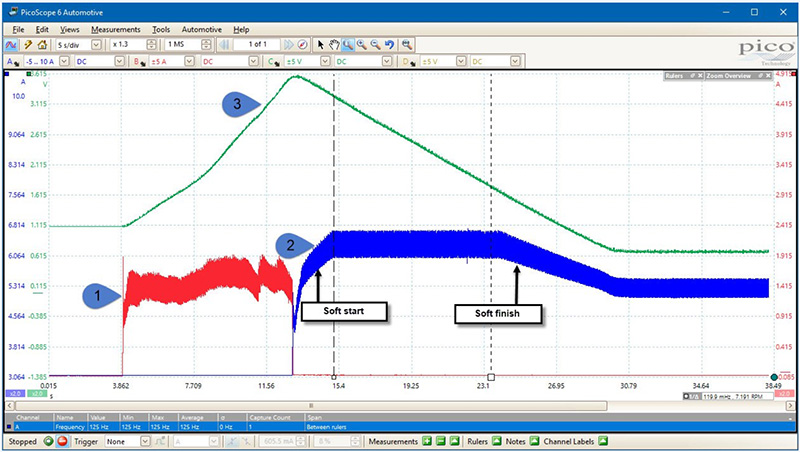This screenshot has width=800, height=452.
Task: Delete measurement with the minus icon
Action: 441,441
